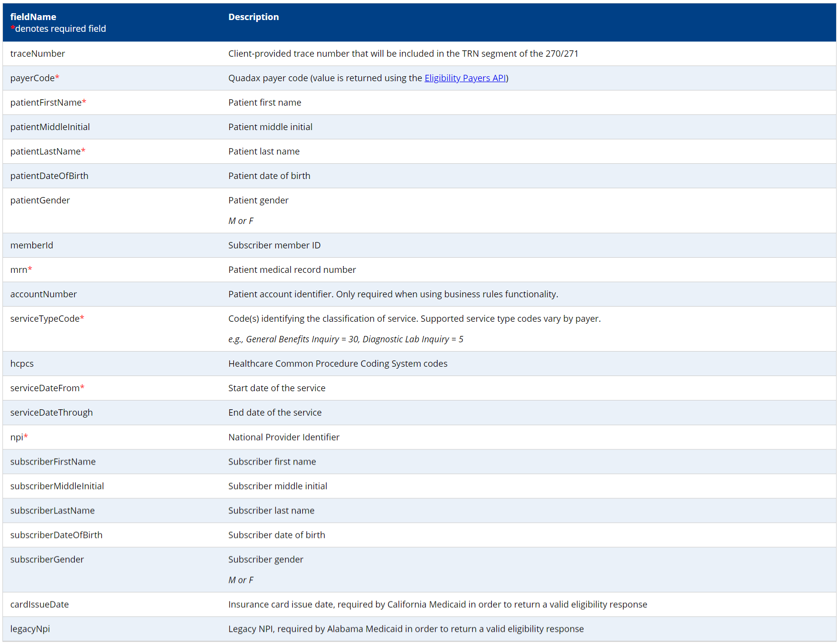This screenshot has height=644, width=840.
Task: Click the serviceTypeCode field name
Action: 45,319
